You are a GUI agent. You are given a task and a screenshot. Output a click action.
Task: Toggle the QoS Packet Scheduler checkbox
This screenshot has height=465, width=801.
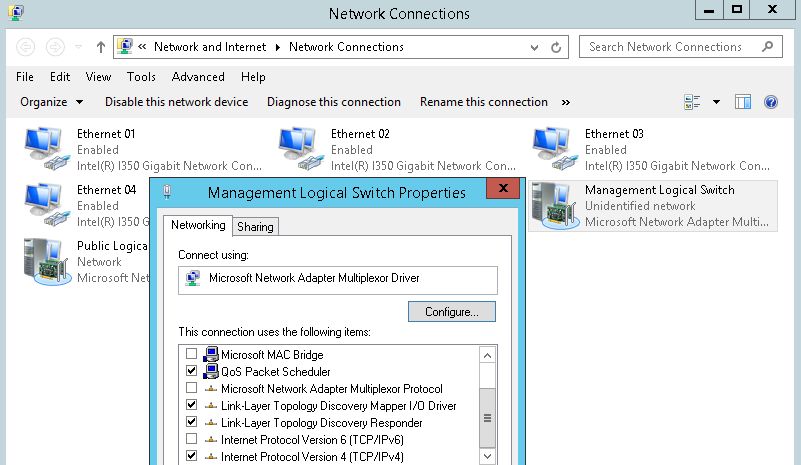coord(192,370)
